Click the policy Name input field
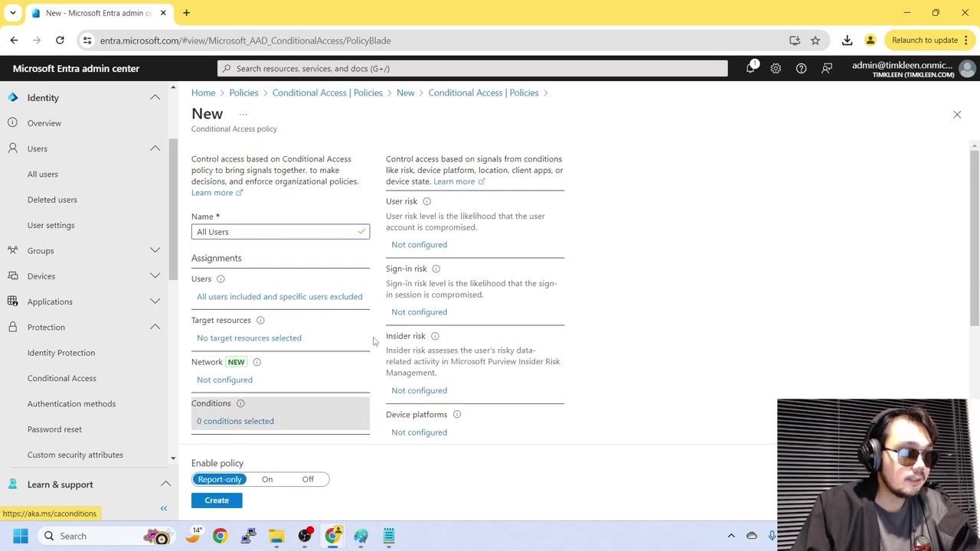 280,232
